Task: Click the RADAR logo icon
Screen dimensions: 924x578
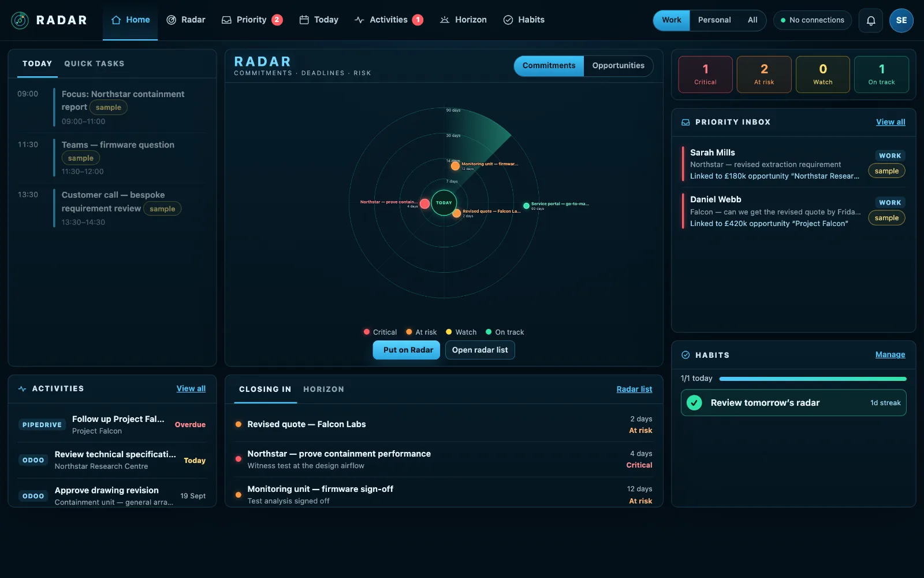Action: click(20, 20)
